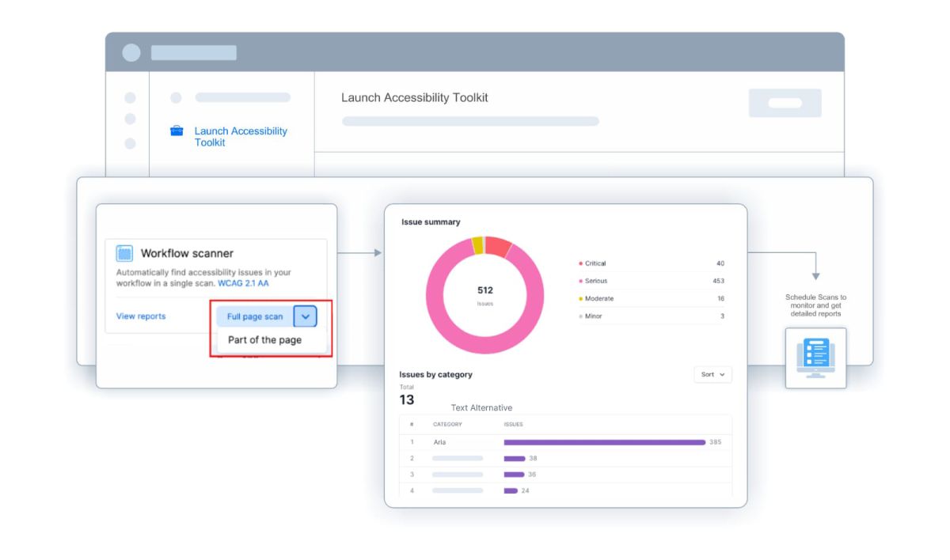The image size is (950, 560).
Task: Open Launch Accessibility Toolkit sidebar link
Action: (x=241, y=137)
